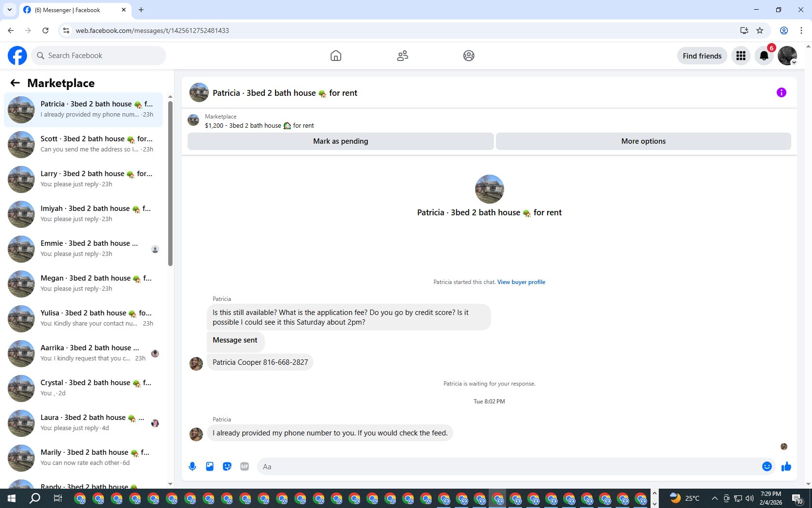
Task: Open Windows notification center
Action: 797,498
